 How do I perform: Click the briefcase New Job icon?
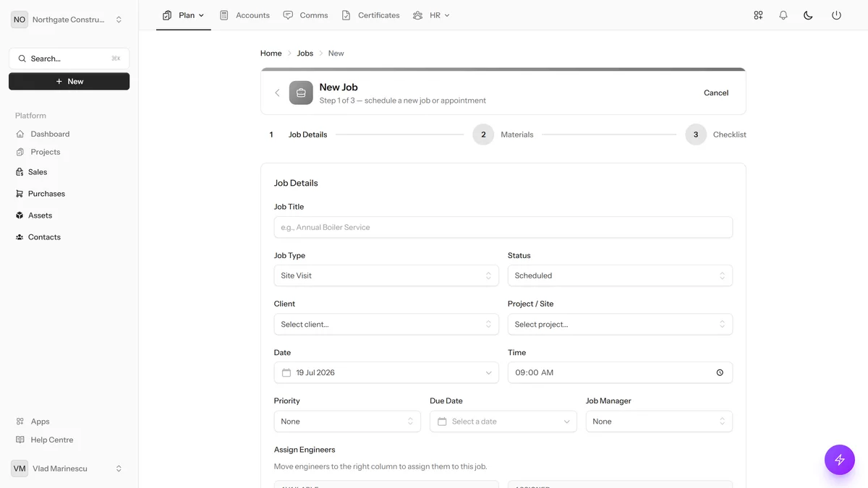click(301, 93)
